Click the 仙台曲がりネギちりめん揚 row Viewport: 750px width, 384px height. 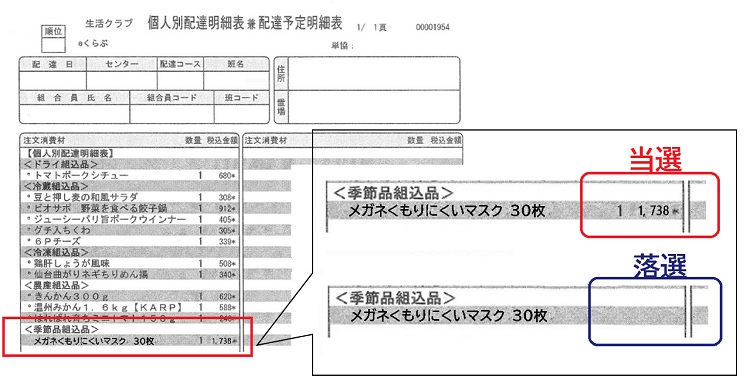[x=130, y=274]
